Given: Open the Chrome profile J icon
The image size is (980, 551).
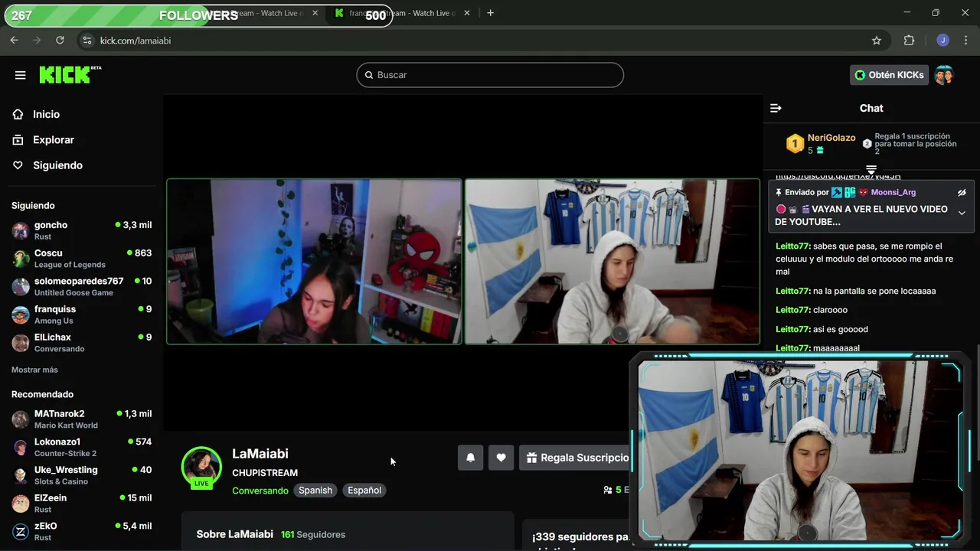Looking at the screenshot, I should pyautogui.click(x=942, y=41).
